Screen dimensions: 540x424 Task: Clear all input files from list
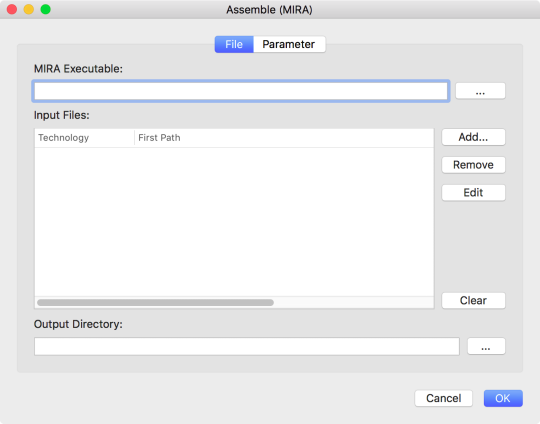click(473, 300)
